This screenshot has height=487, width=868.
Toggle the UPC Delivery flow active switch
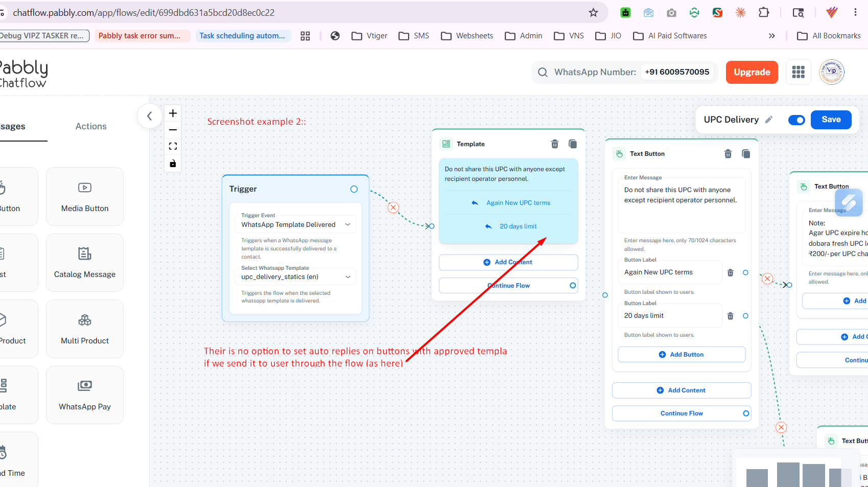click(x=796, y=120)
